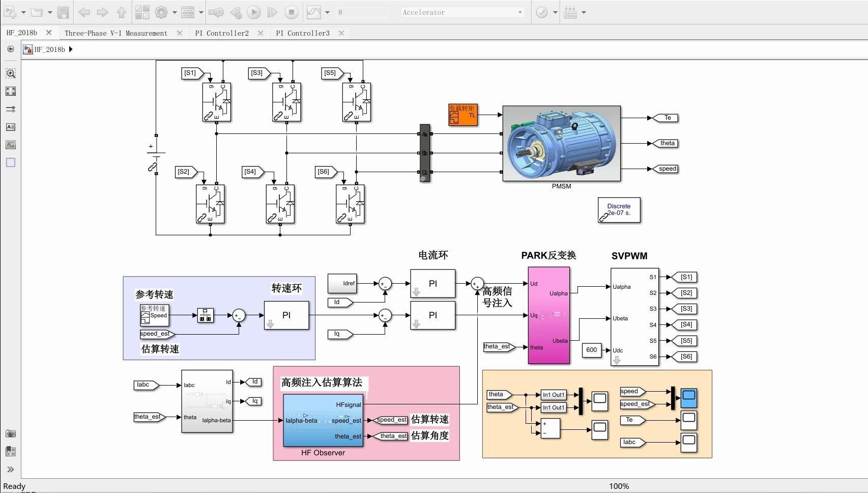This screenshot has height=493, width=868.
Task: Select the Annotation tool in the sidebar
Action: (x=10, y=127)
